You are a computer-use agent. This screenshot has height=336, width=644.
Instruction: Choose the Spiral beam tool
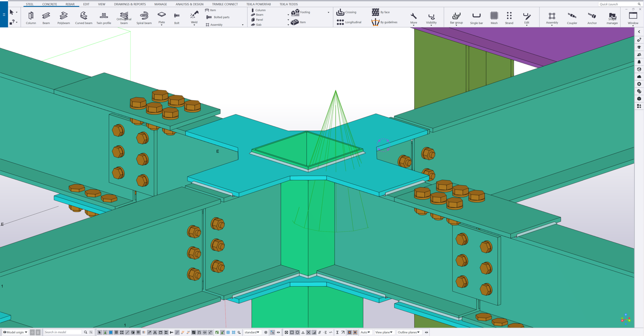pyautogui.click(x=144, y=18)
